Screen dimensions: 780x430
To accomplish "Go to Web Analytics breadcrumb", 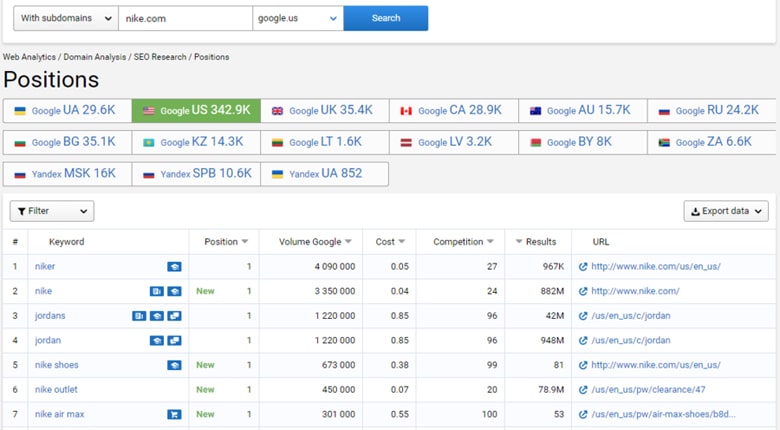I will (x=29, y=57).
